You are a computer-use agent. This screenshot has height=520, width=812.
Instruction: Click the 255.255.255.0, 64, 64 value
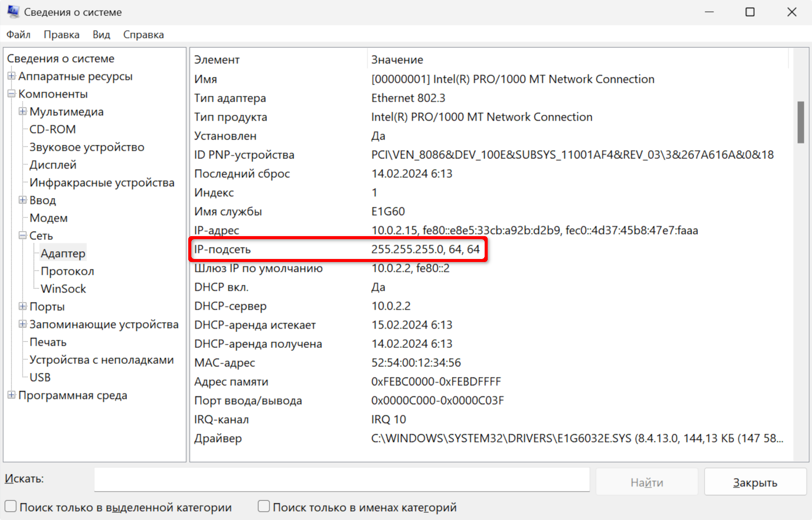(425, 249)
